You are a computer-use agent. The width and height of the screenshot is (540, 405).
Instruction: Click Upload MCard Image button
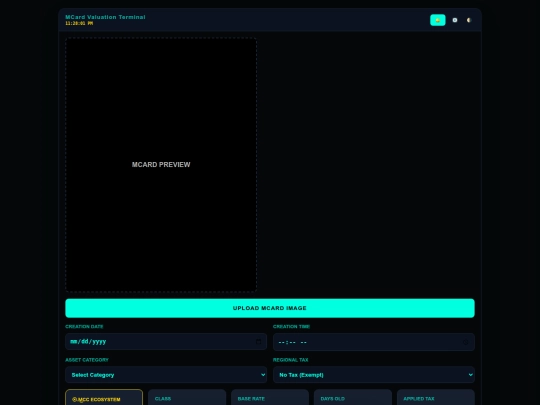point(270,308)
